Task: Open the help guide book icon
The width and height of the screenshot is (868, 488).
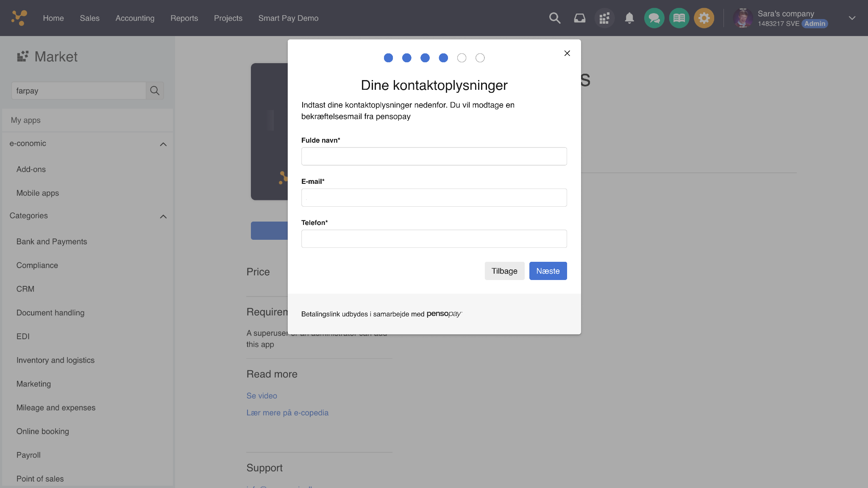Action: pyautogui.click(x=679, y=18)
